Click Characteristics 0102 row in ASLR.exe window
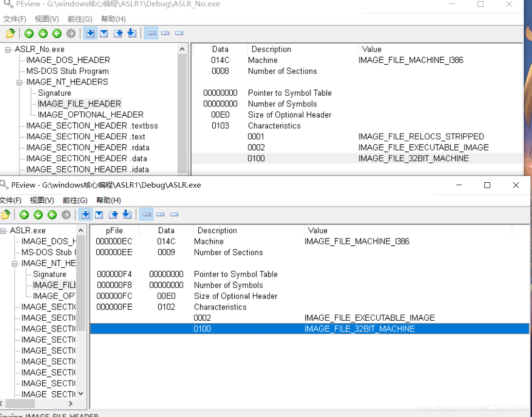This screenshot has width=532, height=417. [309, 307]
